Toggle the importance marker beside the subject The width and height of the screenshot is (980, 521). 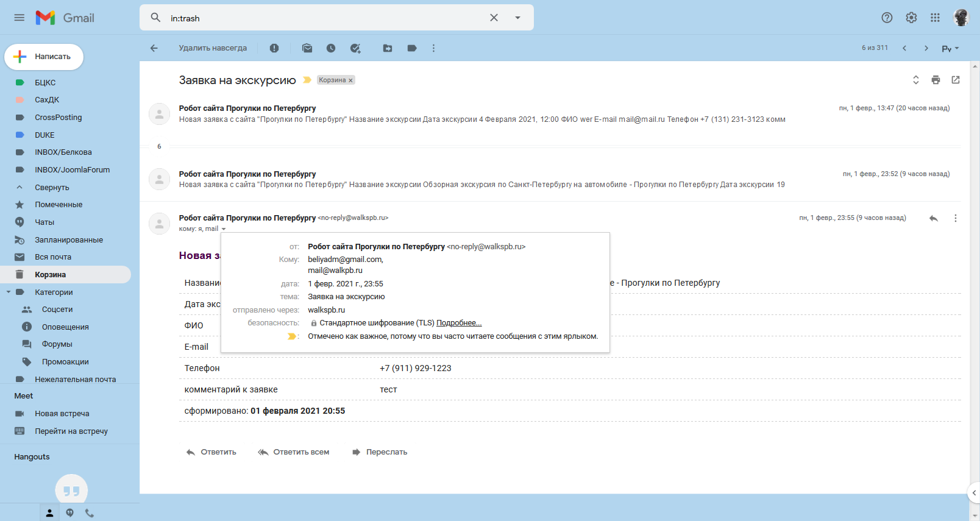tap(307, 80)
